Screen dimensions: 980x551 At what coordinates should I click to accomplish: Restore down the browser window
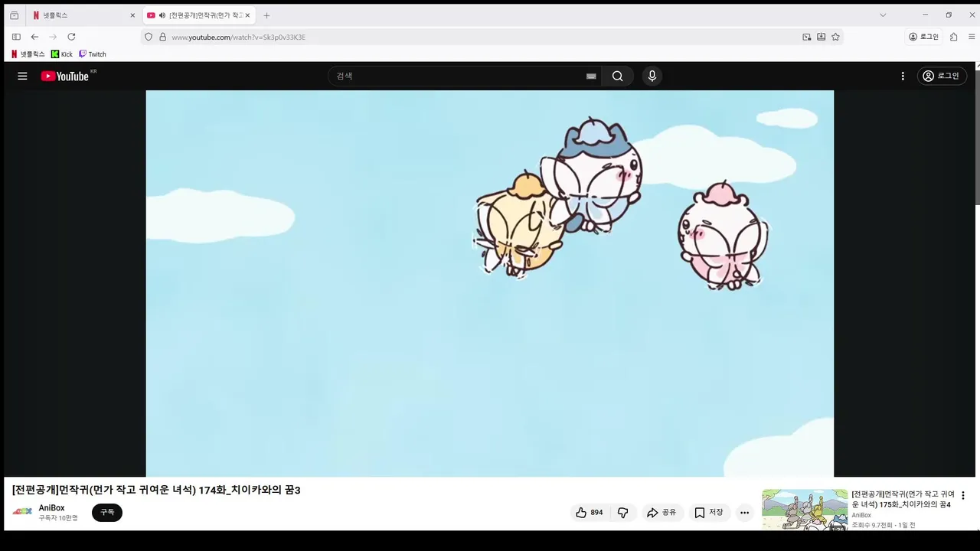click(x=949, y=15)
